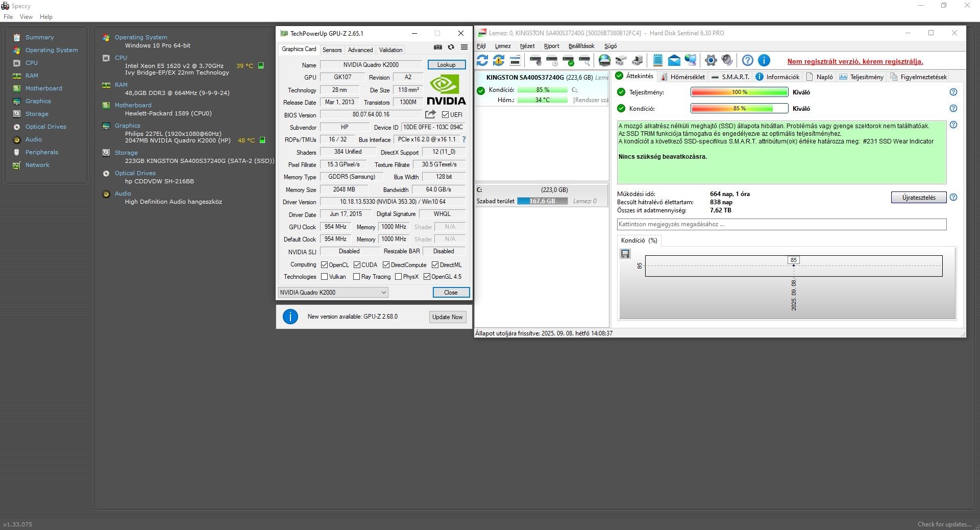Click the help icon beside the green status text box
The image size is (980, 530).
point(953,125)
